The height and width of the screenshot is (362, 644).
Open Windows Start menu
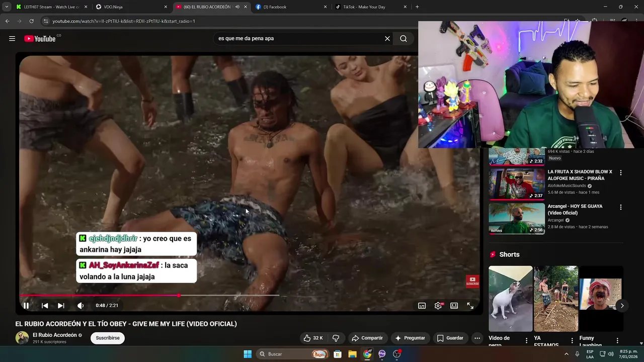point(248,354)
